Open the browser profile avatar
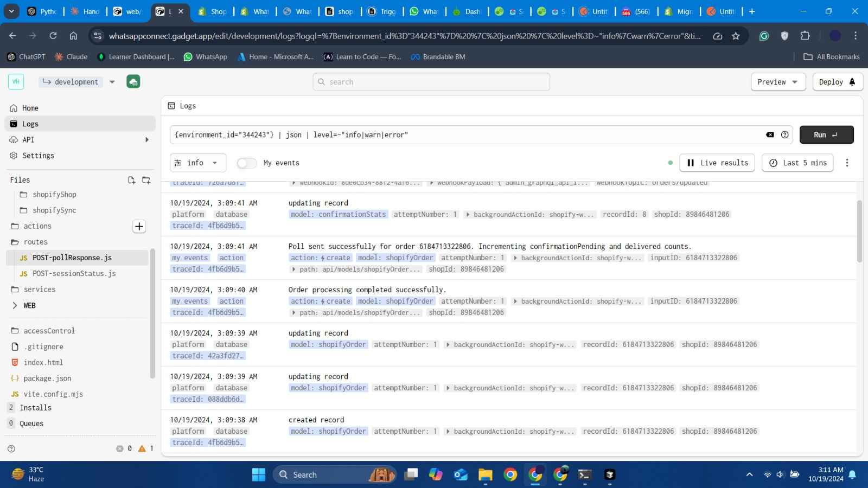868x488 pixels. click(x=835, y=36)
